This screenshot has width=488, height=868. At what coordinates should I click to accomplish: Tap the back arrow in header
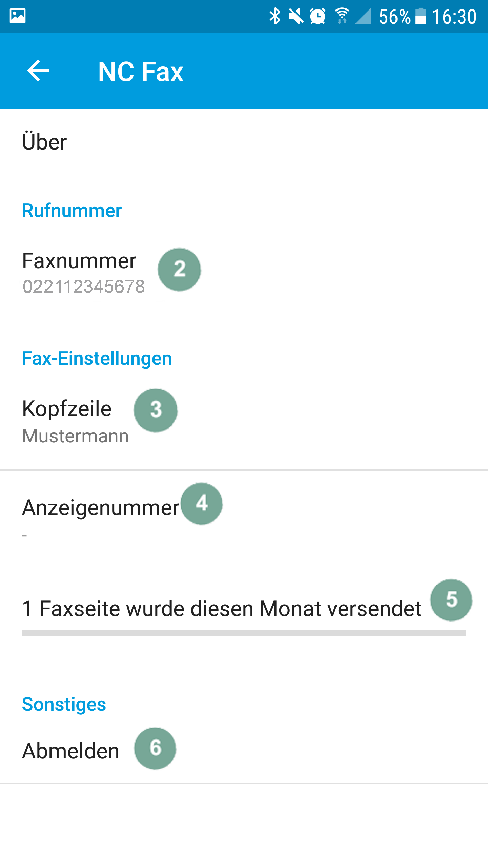(38, 71)
